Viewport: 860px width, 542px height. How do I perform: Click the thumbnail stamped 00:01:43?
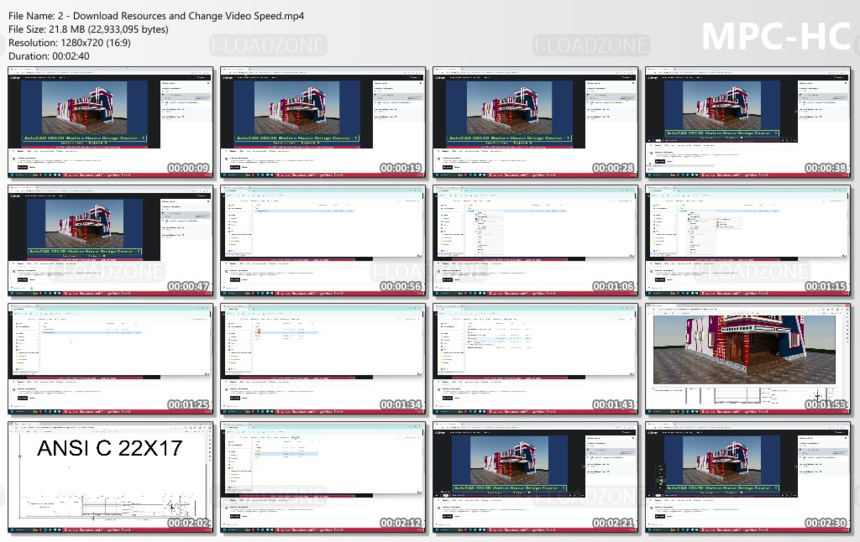[535, 359]
